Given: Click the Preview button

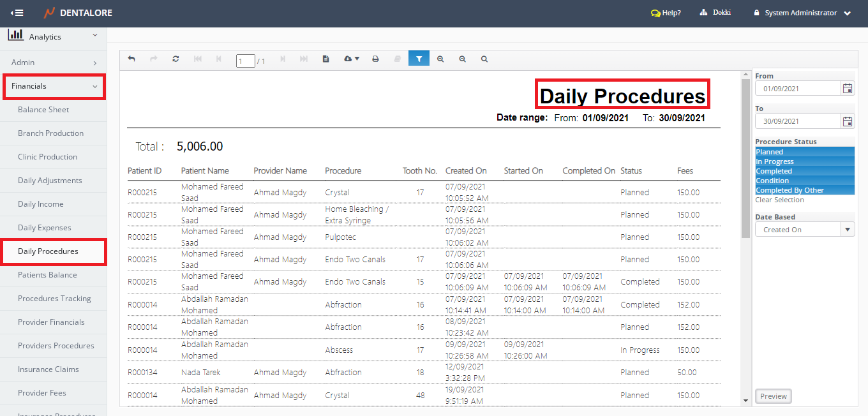Looking at the screenshot, I should [773, 396].
